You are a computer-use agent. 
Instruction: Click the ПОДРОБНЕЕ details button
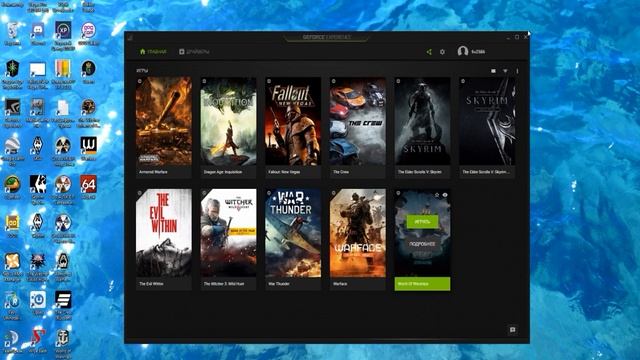pos(422,244)
